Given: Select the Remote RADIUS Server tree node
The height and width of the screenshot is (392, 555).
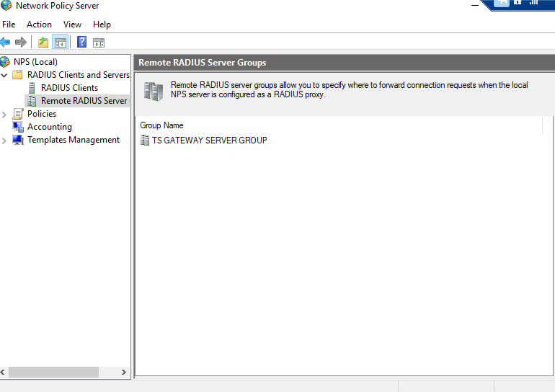Looking at the screenshot, I should (x=84, y=101).
